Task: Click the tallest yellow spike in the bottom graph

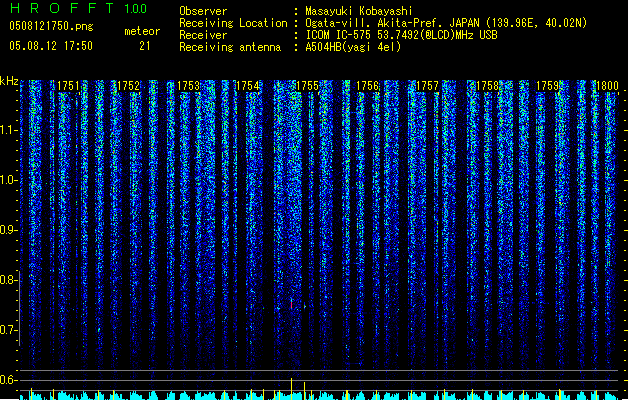Action: click(292, 388)
